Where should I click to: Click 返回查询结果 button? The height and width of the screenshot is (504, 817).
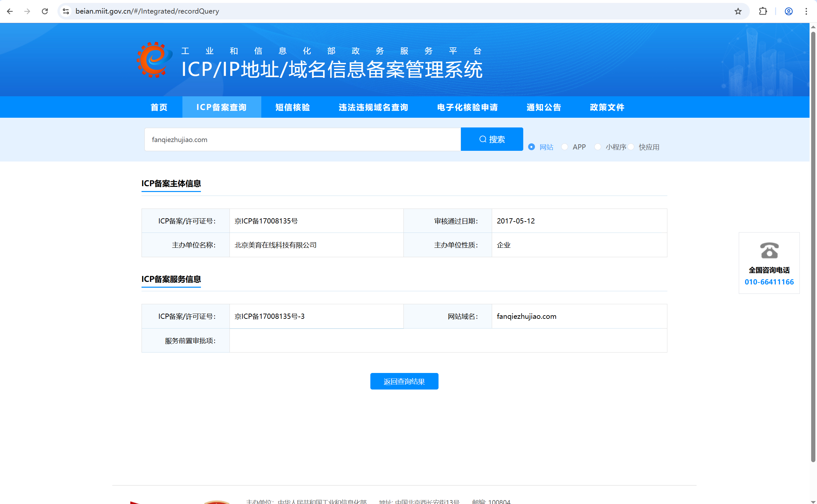pyautogui.click(x=404, y=381)
